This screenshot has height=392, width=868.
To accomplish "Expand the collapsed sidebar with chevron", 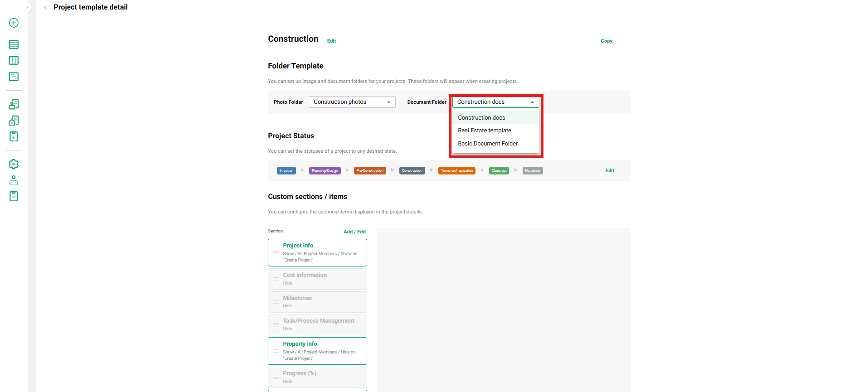I will coord(27,7).
